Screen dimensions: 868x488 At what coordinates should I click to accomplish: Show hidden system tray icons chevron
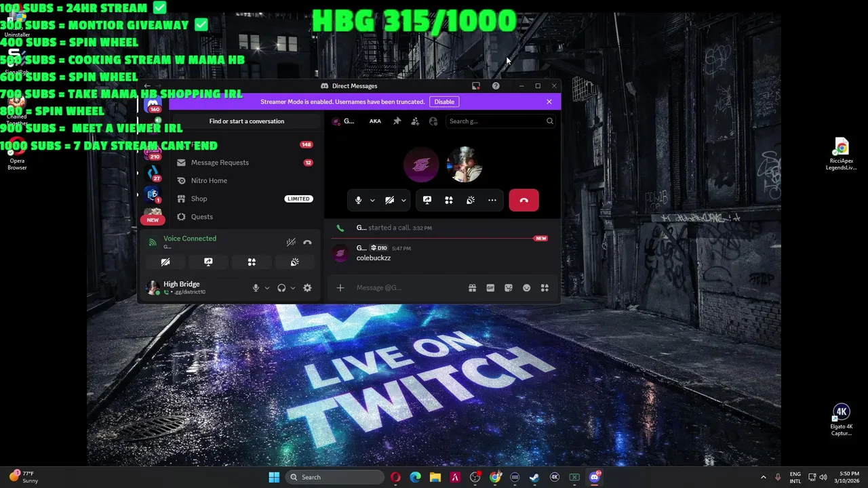coord(763,477)
